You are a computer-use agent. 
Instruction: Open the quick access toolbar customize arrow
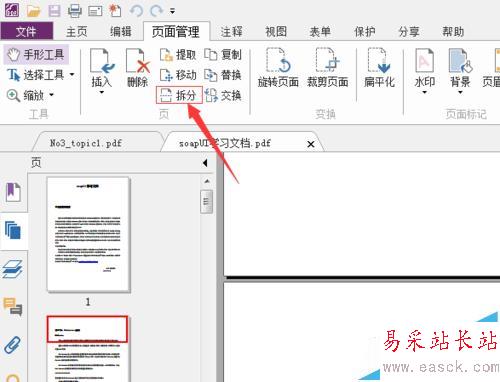(172, 11)
